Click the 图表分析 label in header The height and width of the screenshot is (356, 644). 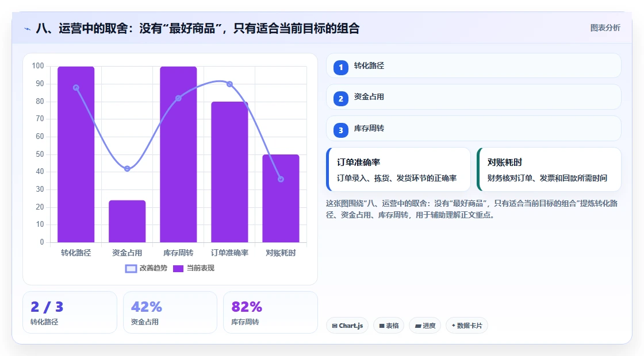click(605, 28)
